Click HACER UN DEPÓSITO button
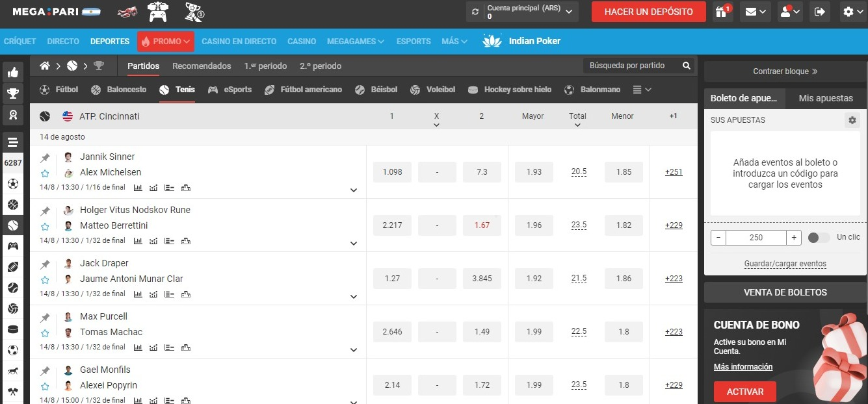 click(648, 12)
